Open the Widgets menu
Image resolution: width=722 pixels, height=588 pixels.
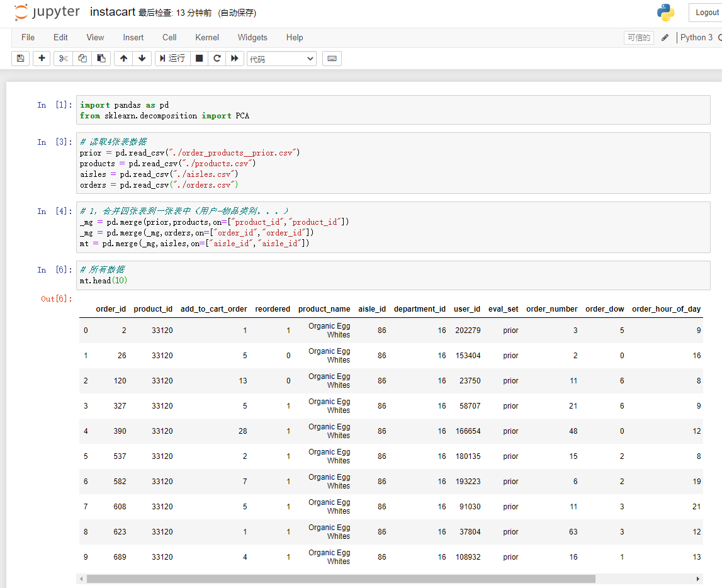point(252,38)
